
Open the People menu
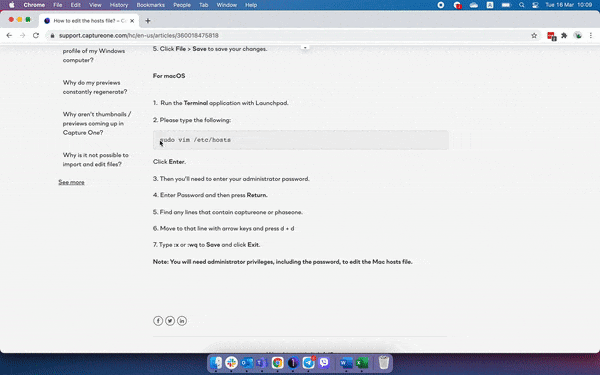coord(182,5)
